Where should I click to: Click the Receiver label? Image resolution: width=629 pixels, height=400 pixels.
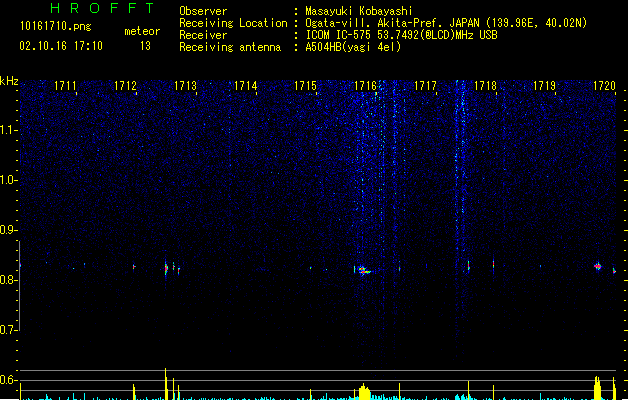pyautogui.click(x=203, y=35)
